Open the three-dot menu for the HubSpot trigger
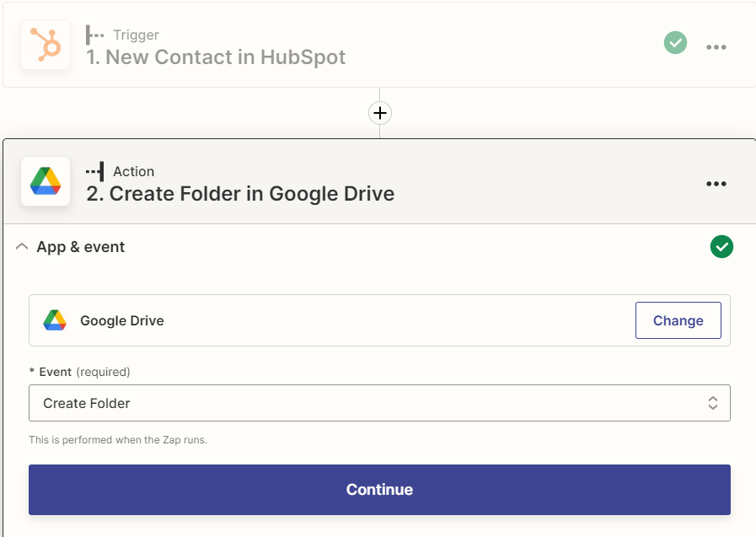The height and width of the screenshot is (537, 756). click(716, 46)
